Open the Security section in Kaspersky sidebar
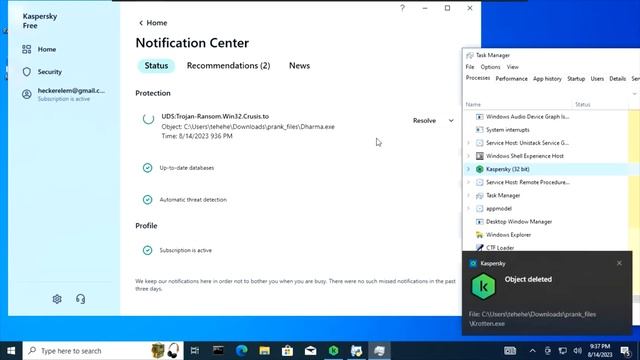The width and height of the screenshot is (640, 360). click(x=42, y=72)
